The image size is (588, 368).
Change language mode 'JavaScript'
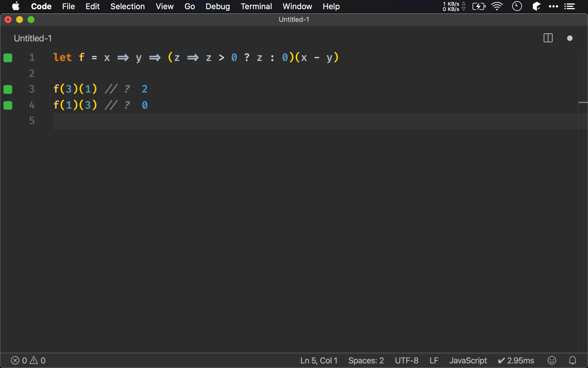point(468,361)
